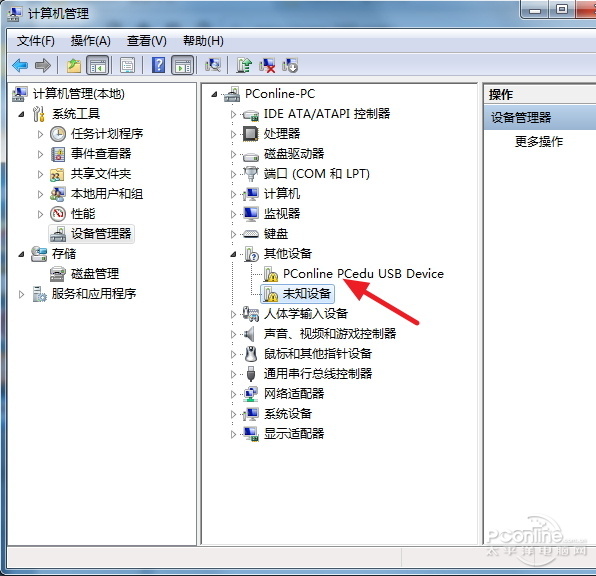Expand the 监视器 category arrow
Image resolution: width=596 pixels, height=576 pixels.
point(233,214)
